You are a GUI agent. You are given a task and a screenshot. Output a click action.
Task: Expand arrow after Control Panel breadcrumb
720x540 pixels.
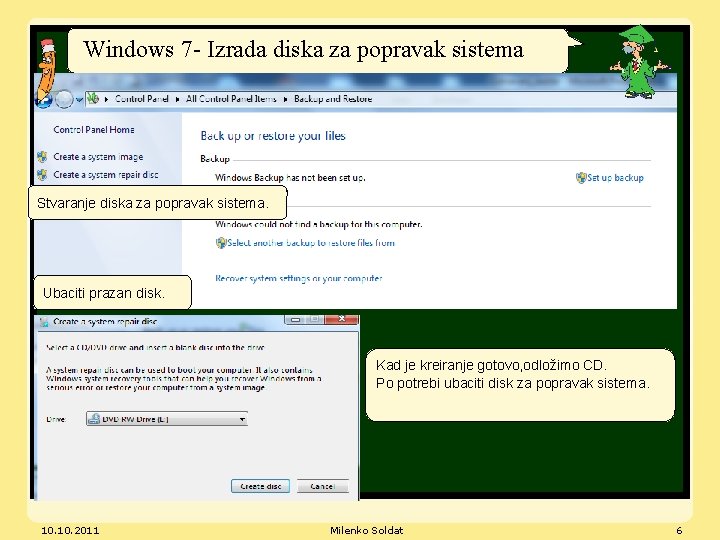(x=177, y=99)
